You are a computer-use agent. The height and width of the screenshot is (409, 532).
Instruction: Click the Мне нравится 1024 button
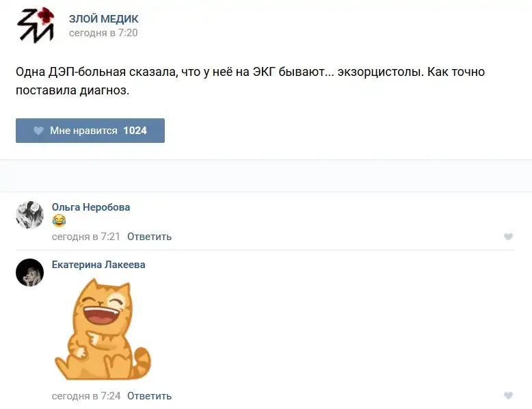[x=90, y=131]
